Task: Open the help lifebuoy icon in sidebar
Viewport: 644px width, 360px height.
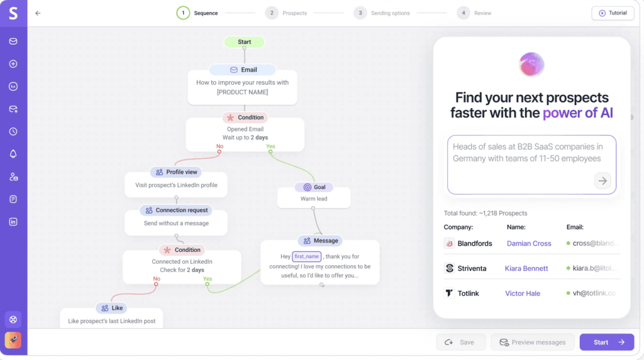Action: tap(13, 319)
